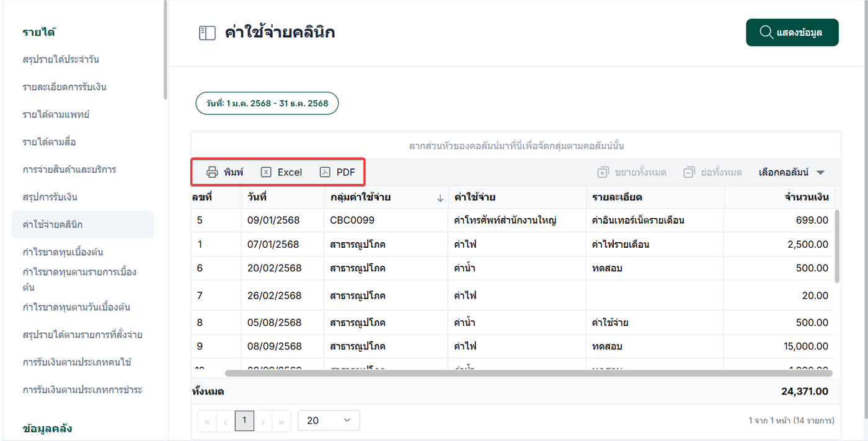Image resolution: width=868 pixels, height=441 pixels.
Task: Click cell ค่าโทรศัพท์สำนักงานใหญ่
Action: tap(517, 220)
